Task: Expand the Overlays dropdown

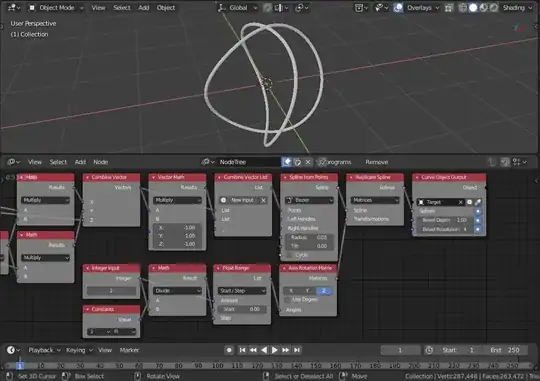Action: pos(422,8)
